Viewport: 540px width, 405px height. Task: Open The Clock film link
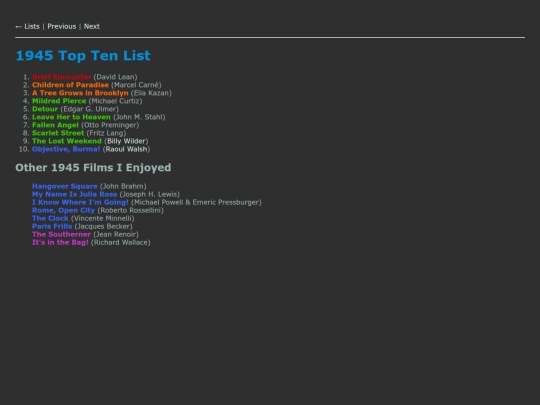point(50,218)
